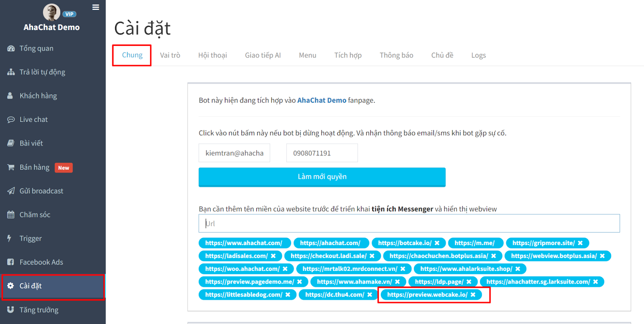This screenshot has width=644, height=324.
Task: Click the Khách hàng user icon
Action: [10, 96]
